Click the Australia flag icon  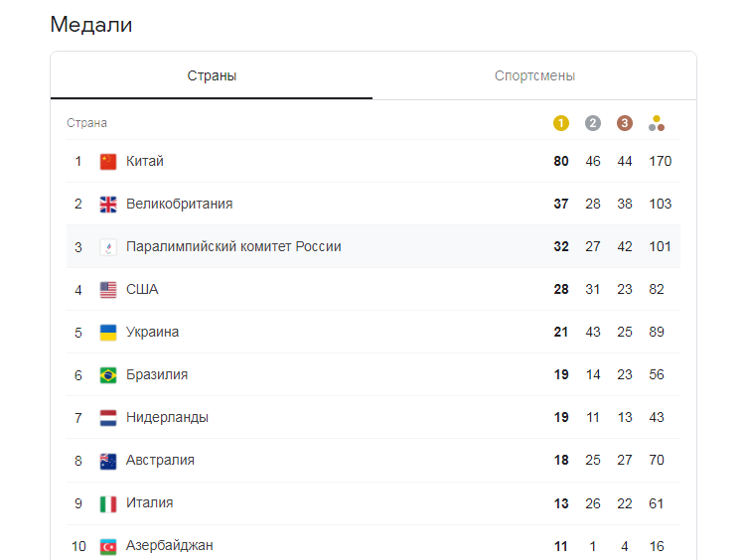[x=108, y=461]
